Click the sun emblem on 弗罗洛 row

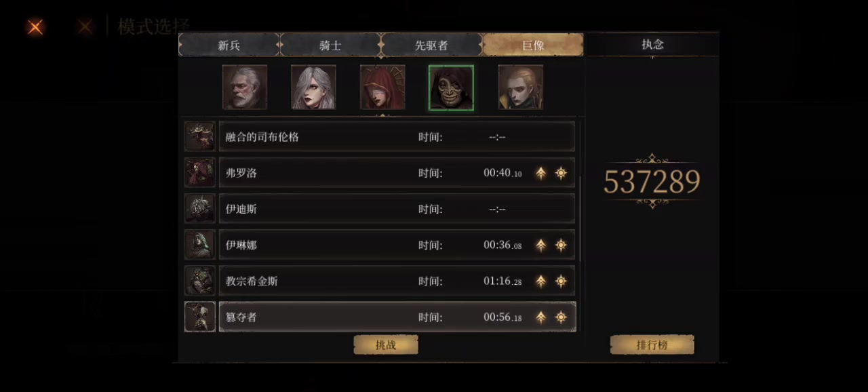[x=561, y=173]
